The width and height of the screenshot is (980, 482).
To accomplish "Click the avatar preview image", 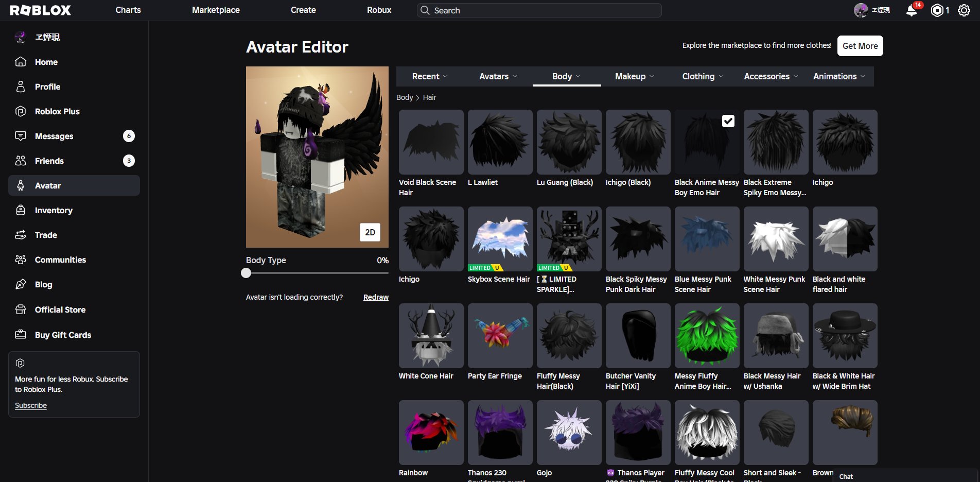I will 317,157.
